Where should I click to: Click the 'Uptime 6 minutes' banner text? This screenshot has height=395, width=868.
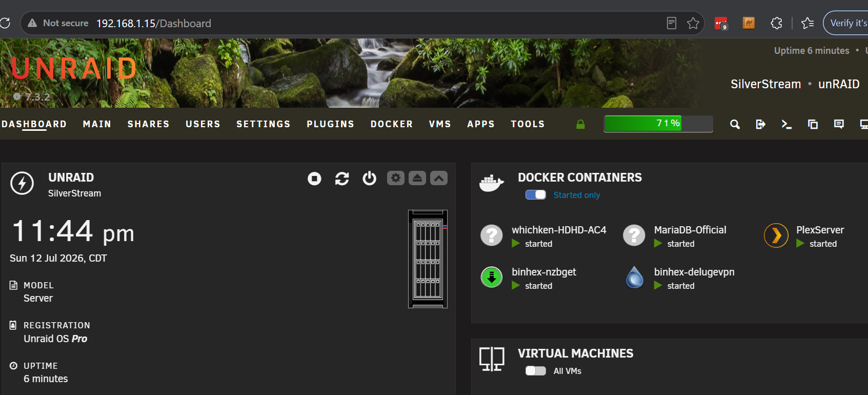click(812, 50)
